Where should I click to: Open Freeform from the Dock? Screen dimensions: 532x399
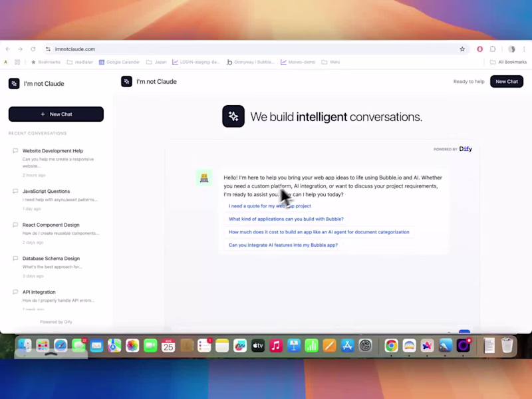240,346
